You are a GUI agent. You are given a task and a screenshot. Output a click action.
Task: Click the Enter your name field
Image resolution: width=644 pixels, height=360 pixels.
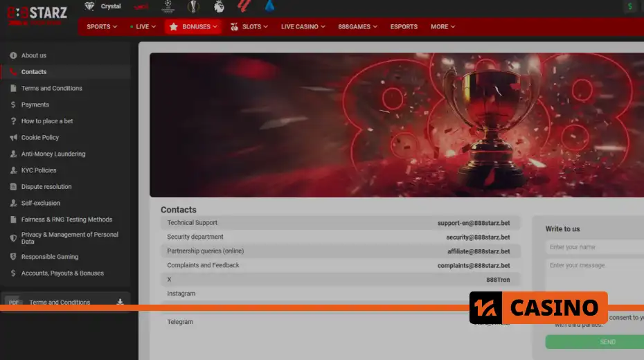tap(595, 247)
